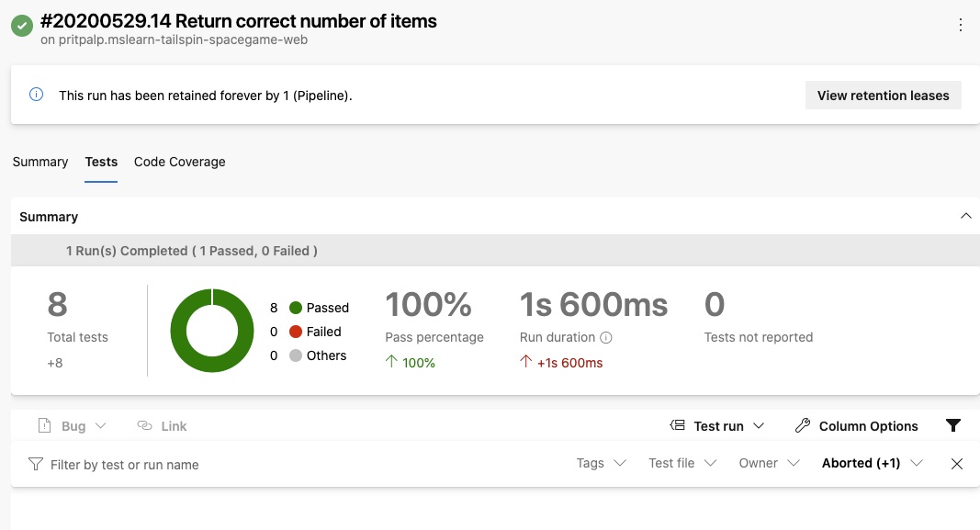Click the +8 total tests delta

pyautogui.click(x=55, y=363)
